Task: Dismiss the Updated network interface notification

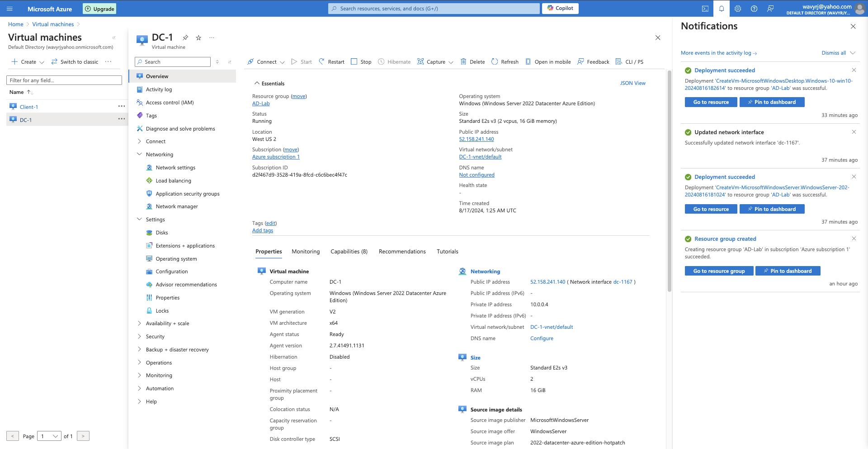Action: coord(854,132)
